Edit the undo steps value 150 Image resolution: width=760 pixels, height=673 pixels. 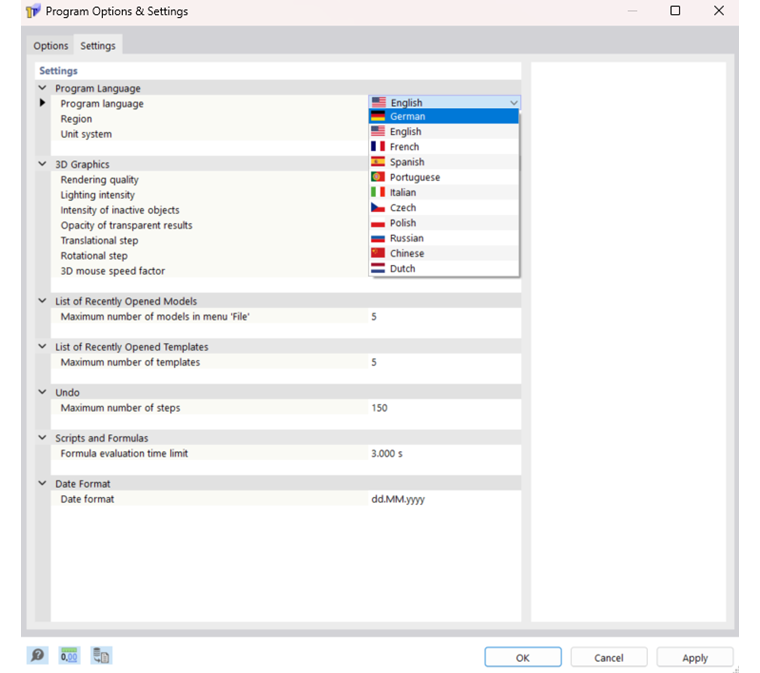pyautogui.click(x=444, y=407)
